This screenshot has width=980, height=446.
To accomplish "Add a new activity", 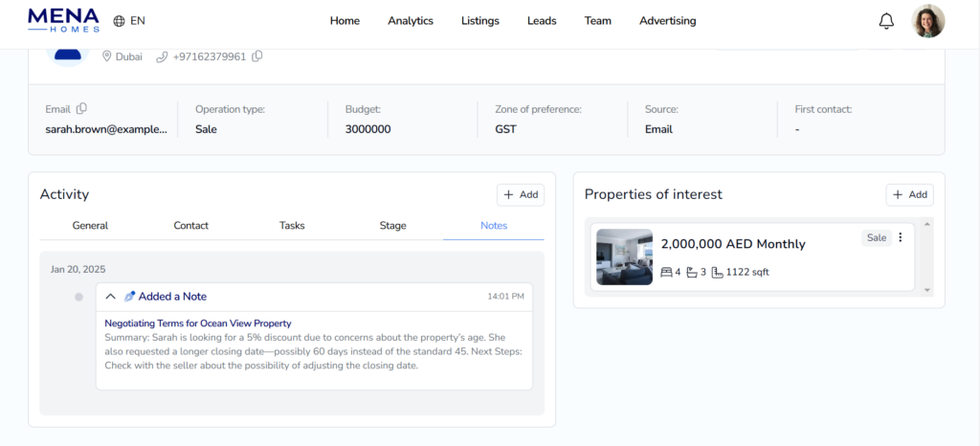I will 521,195.
